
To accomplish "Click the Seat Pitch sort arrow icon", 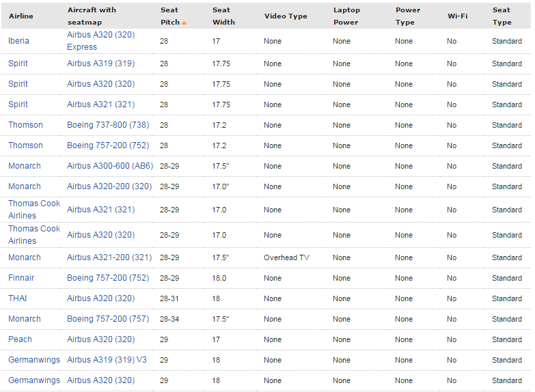I will 184,23.
